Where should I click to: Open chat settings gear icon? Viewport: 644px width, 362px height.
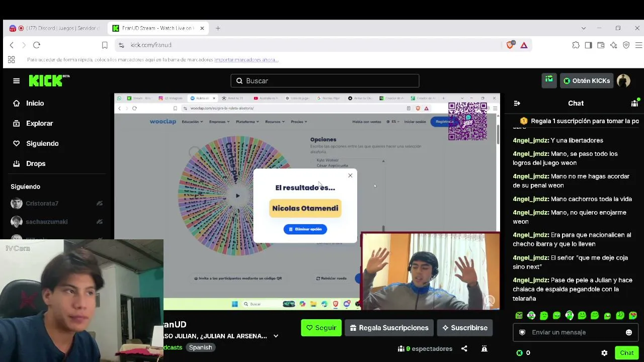604,353
